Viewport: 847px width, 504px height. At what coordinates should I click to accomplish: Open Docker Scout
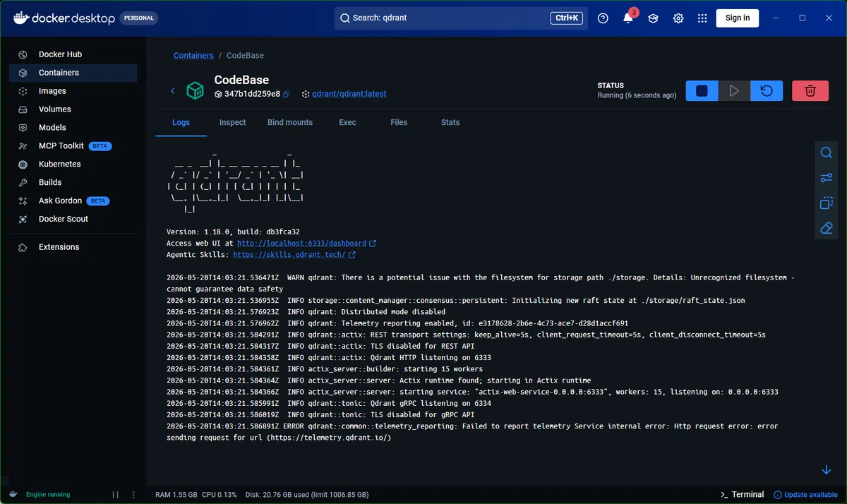pos(73,219)
